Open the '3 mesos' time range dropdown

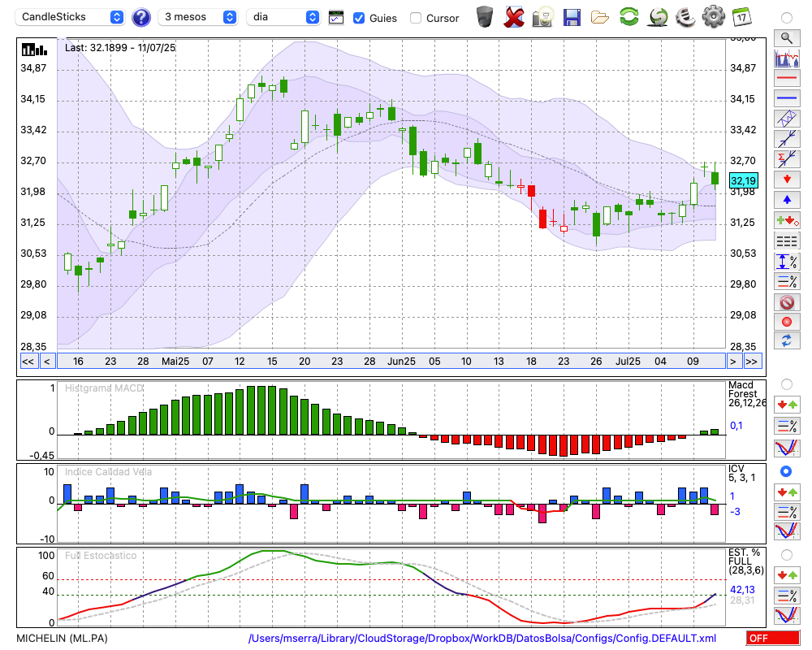click(197, 17)
